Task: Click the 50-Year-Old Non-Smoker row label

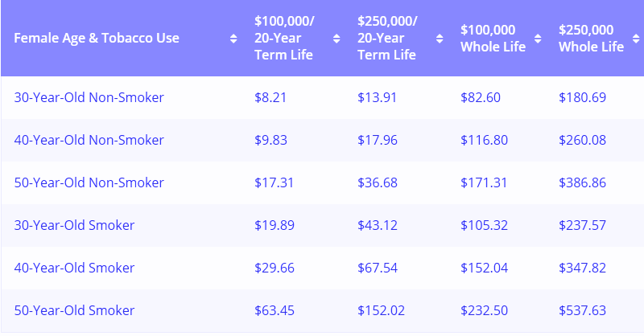Action: click(89, 183)
